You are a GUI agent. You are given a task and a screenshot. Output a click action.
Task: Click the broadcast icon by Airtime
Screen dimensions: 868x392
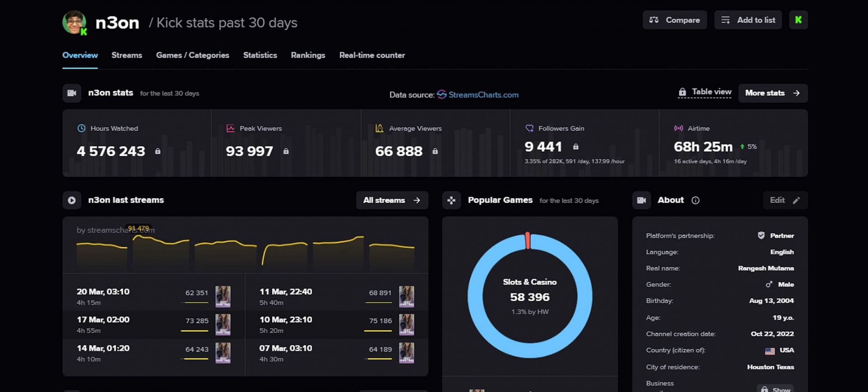coord(679,128)
